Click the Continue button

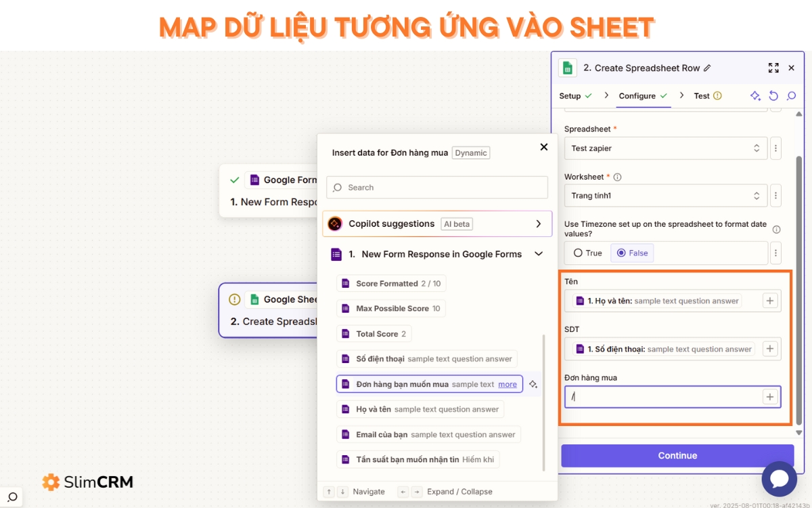pyautogui.click(x=677, y=456)
